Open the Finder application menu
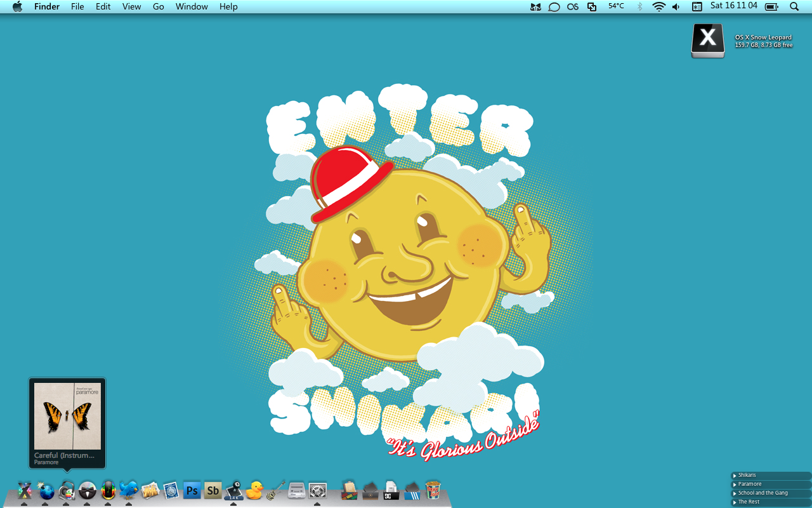 [x=47, y=6]
